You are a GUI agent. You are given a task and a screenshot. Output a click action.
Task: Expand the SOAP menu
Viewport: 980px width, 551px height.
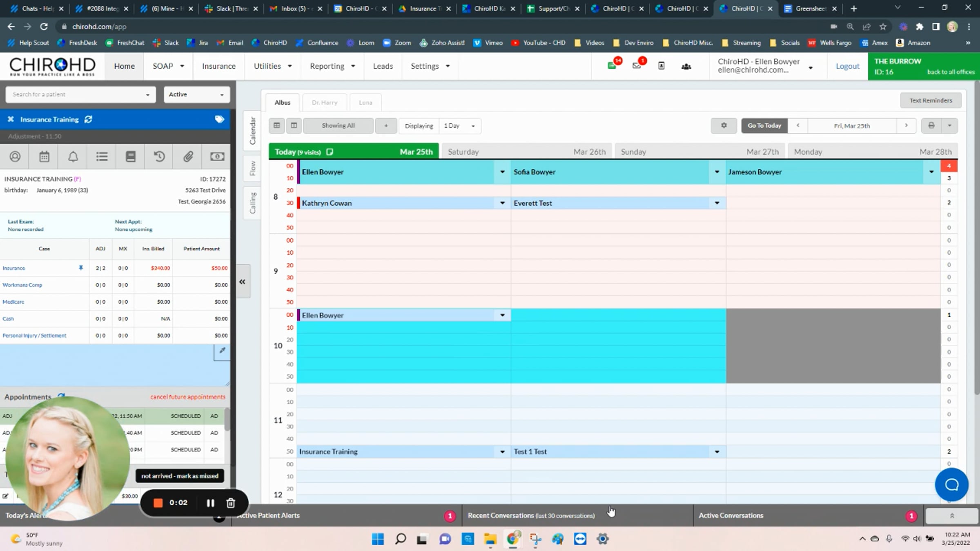click(168, 66)
